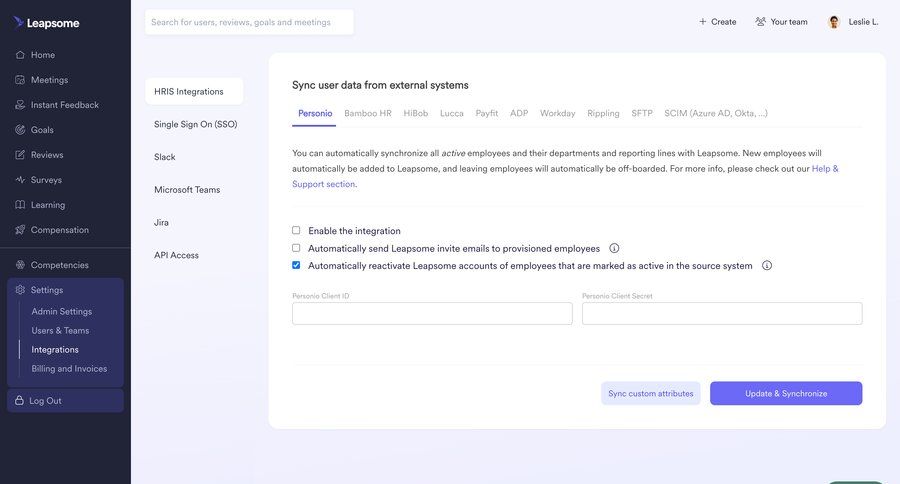The width and height of the screenshot is (900, 484).
Task: Open Reviews label in sidebar
Action: [x=47, y=154]
